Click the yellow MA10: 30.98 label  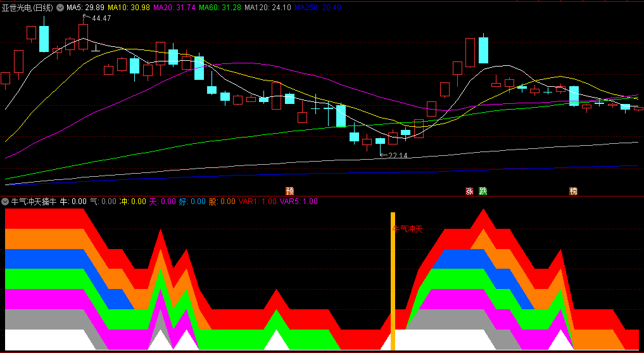click(129, 8)
